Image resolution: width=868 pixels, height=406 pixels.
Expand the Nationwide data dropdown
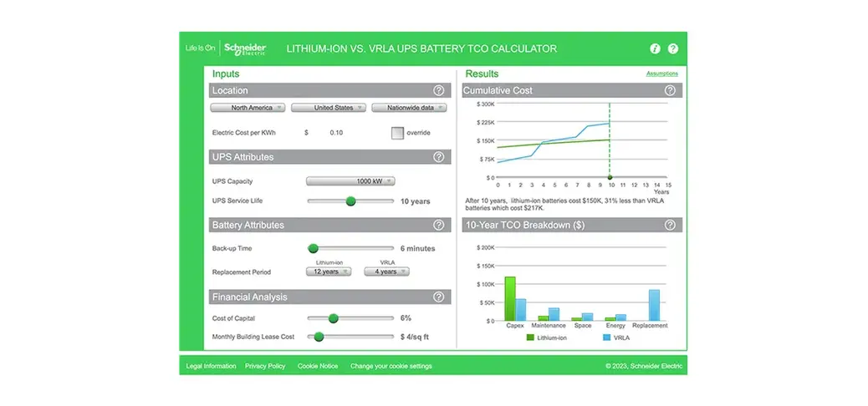(409, 108)
